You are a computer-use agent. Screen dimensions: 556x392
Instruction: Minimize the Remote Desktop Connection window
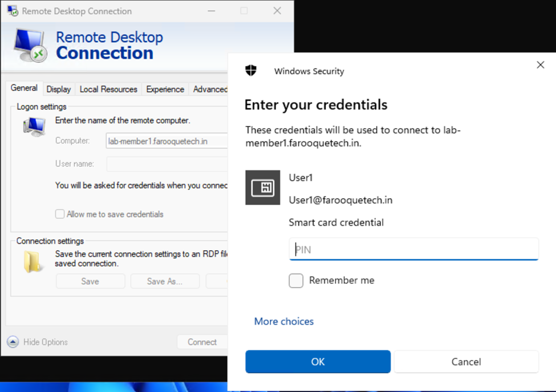pos(212,11)
